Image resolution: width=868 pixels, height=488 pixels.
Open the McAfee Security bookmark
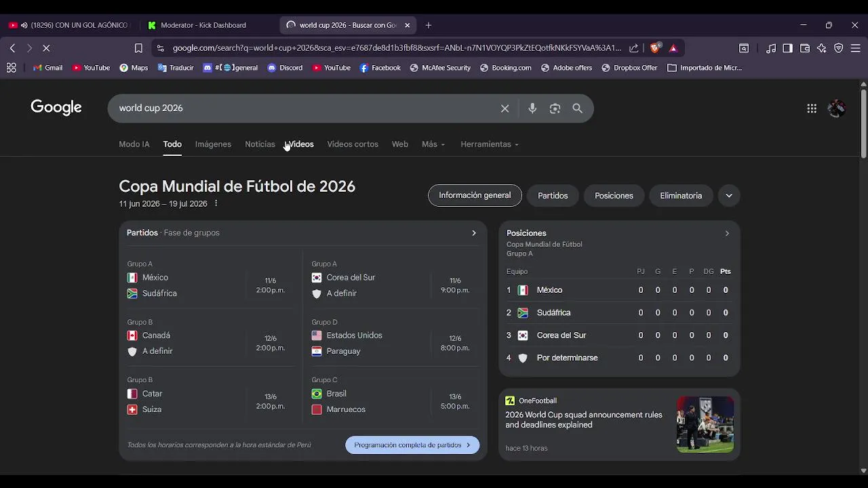pyautogui.click(x=440, y=68)
